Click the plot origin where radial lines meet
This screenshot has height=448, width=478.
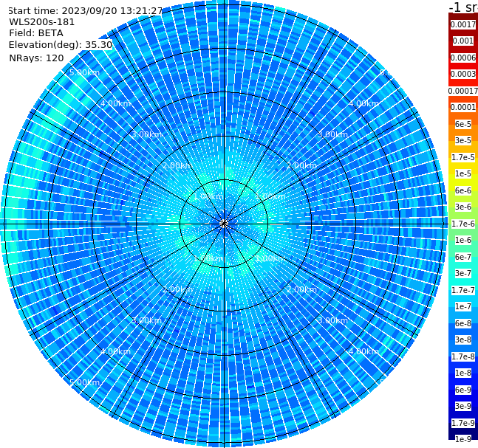coord(224,224)
